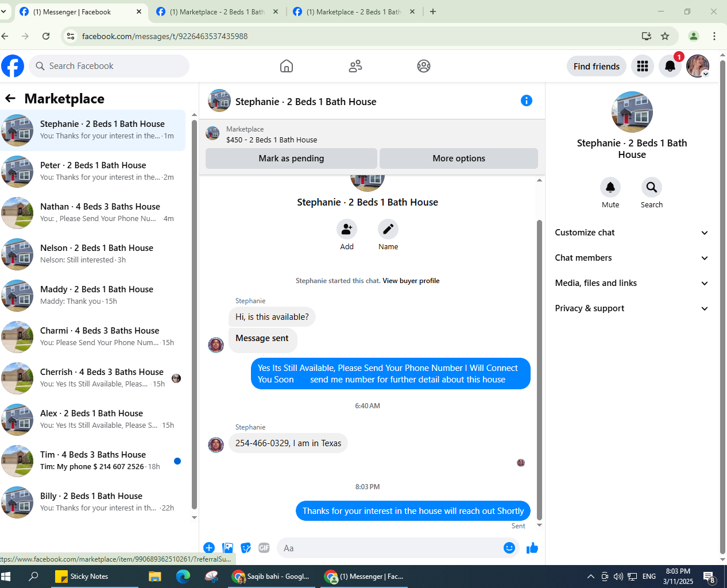Open View buyer profile link
The width and height of the screenshot is (727, 588).
click(x=411, y=281)
